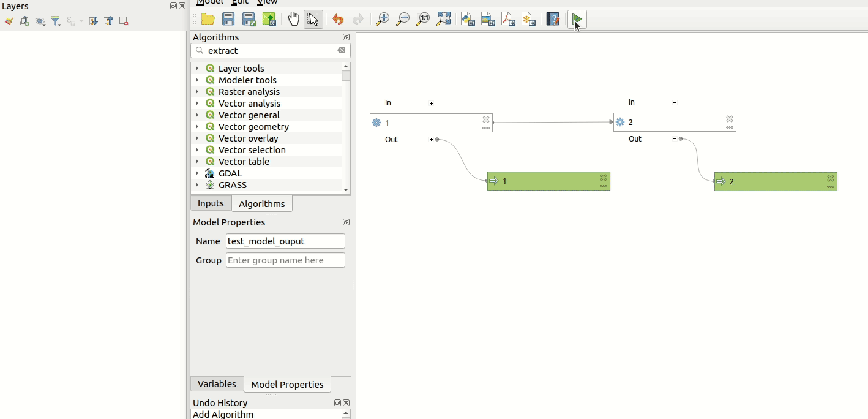
Task: Delete algorithm box 2 with its X
Action: pyautogui.click(x=730, y=119)
